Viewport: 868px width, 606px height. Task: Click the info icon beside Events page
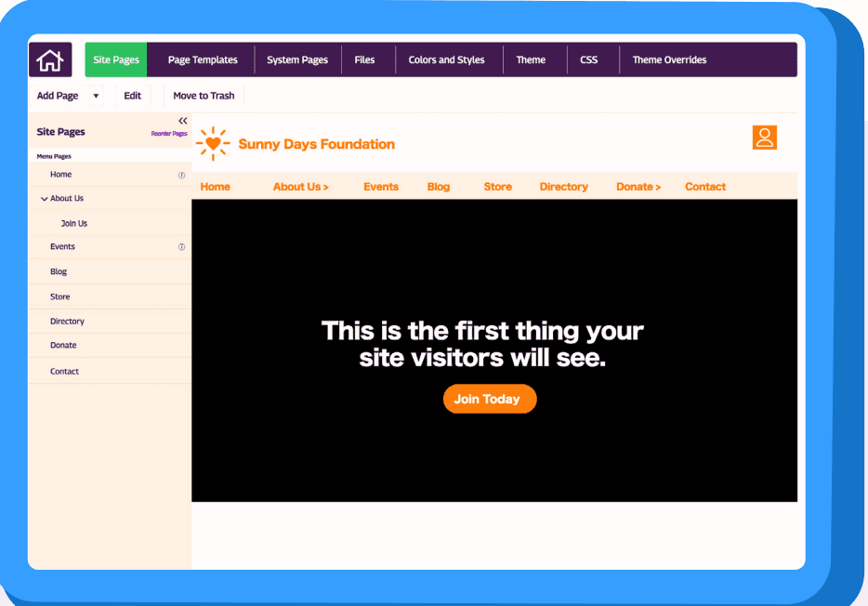click(181, 247)
